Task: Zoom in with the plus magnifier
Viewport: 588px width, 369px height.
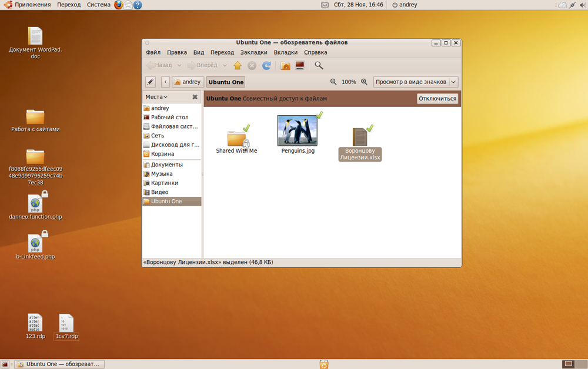Action: point(364,82)
